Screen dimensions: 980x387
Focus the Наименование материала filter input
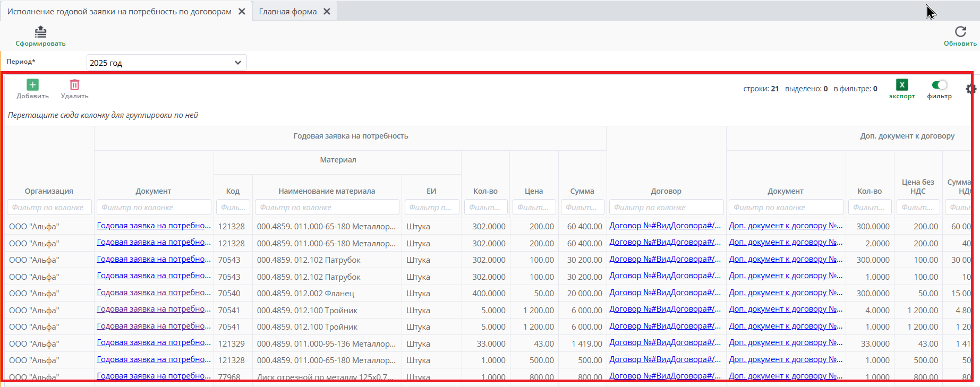pos(327,208)
